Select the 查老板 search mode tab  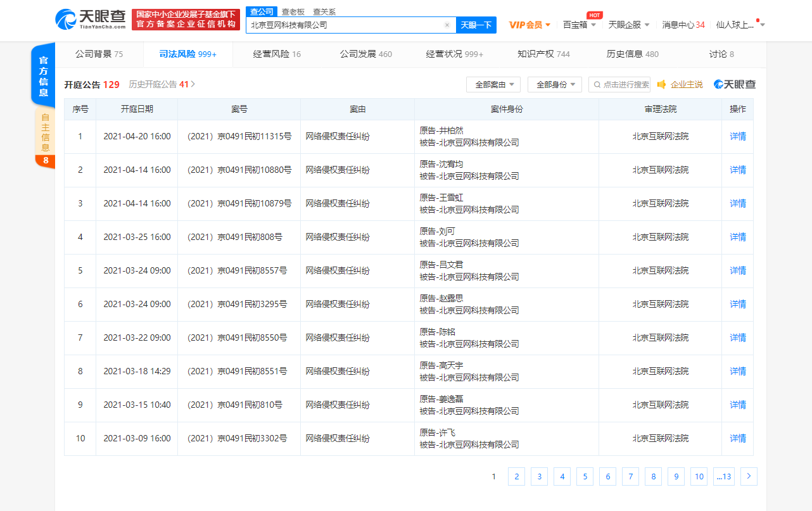tap(293, 12)
